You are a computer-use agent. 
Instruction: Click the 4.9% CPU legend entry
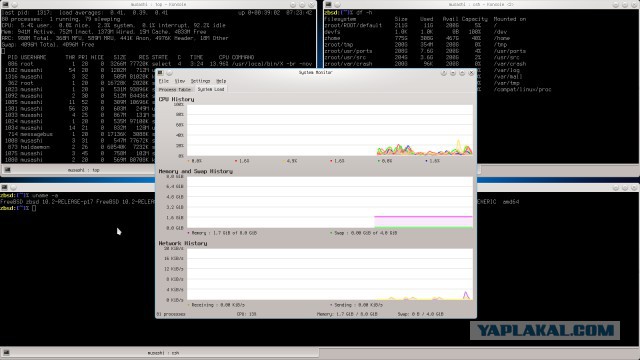[290, 161]
